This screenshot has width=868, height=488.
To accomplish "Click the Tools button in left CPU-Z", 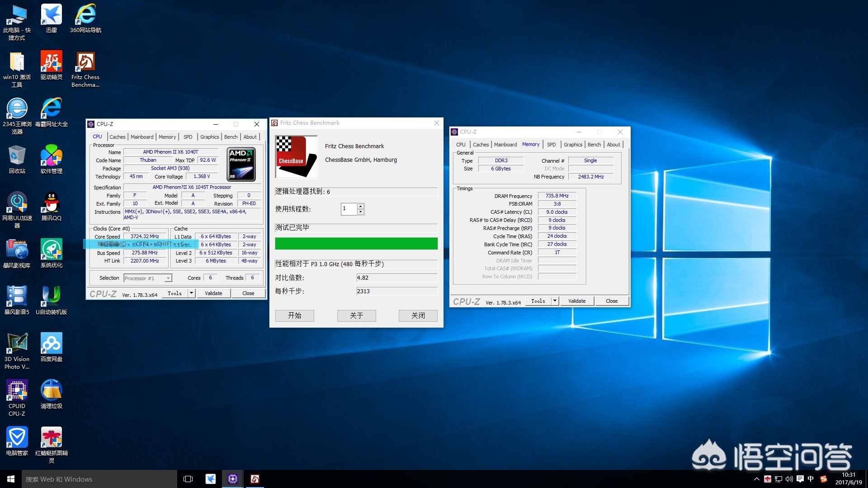I will [175, 293].
